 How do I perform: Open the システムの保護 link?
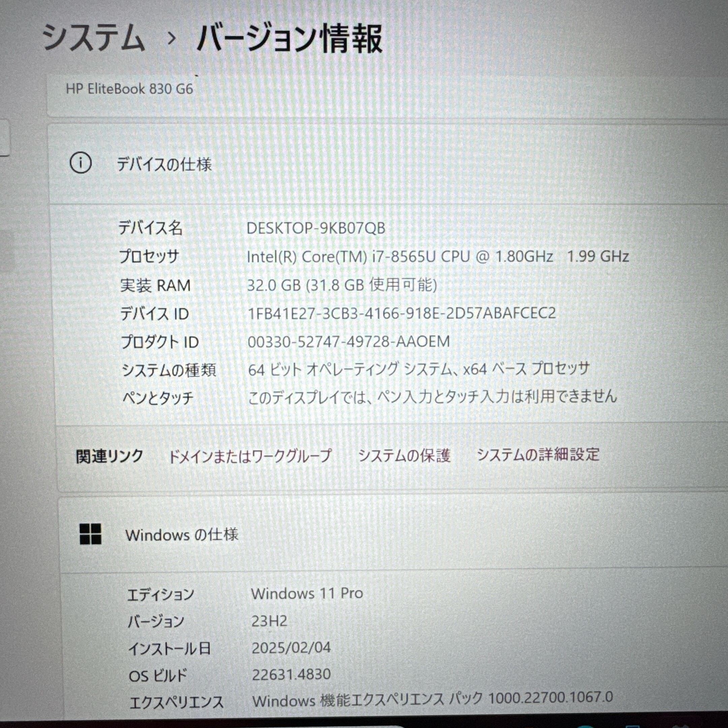(x=404, y=455)
